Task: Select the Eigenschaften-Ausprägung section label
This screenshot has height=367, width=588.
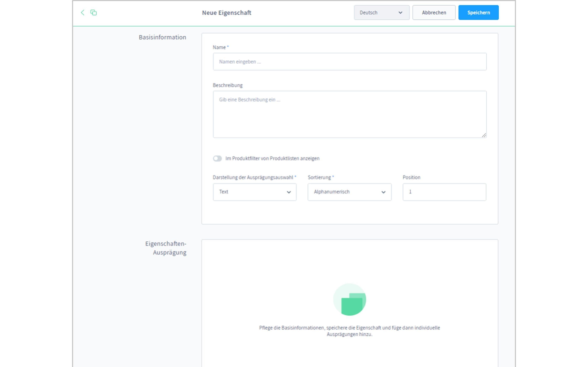Action: coord(166,248)
